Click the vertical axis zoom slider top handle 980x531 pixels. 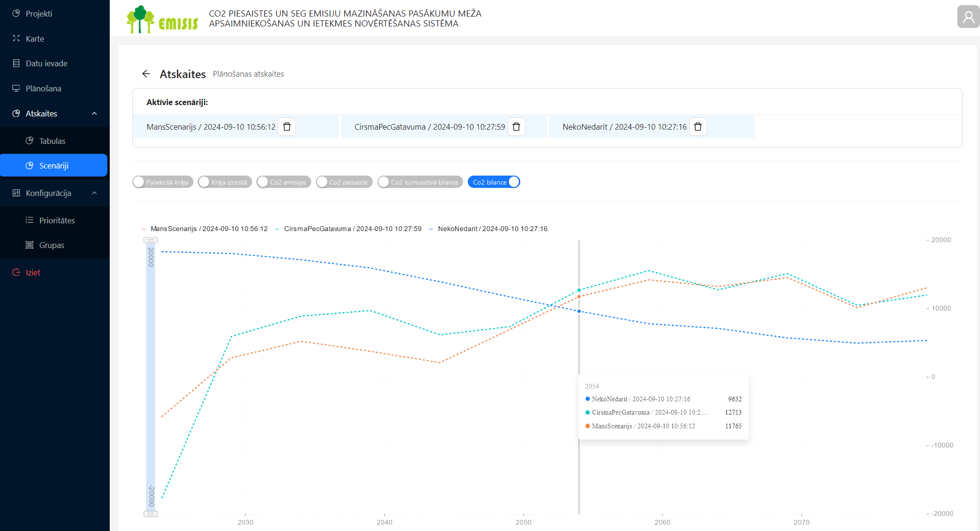click(x=150, y=240)
